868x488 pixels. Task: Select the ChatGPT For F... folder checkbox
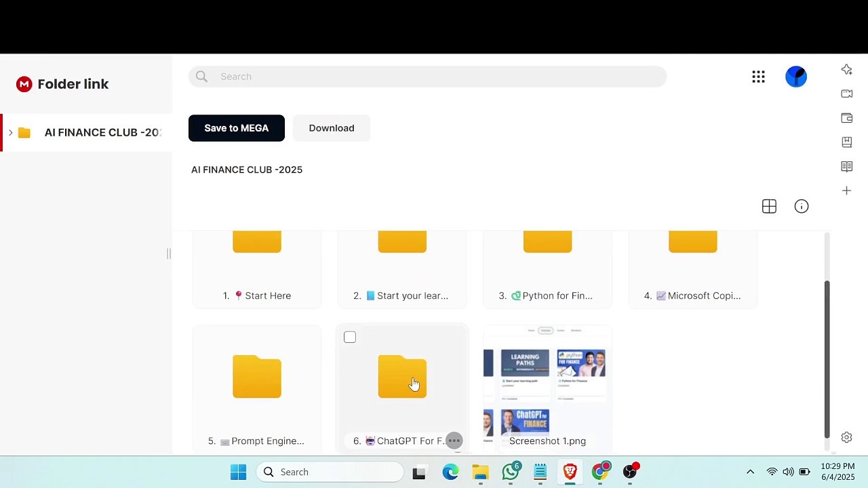[x=350, y=338]
